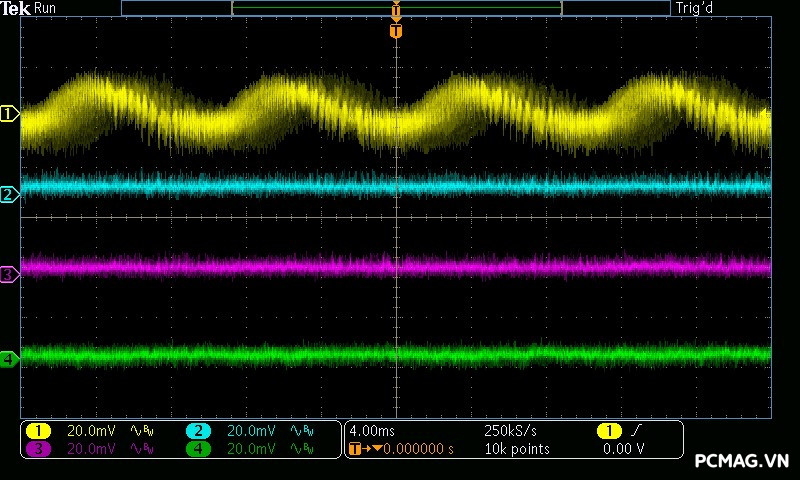The image size is (800, 480).
Task: Click the trigger source channel 1 badge
Action: point(608,431)
